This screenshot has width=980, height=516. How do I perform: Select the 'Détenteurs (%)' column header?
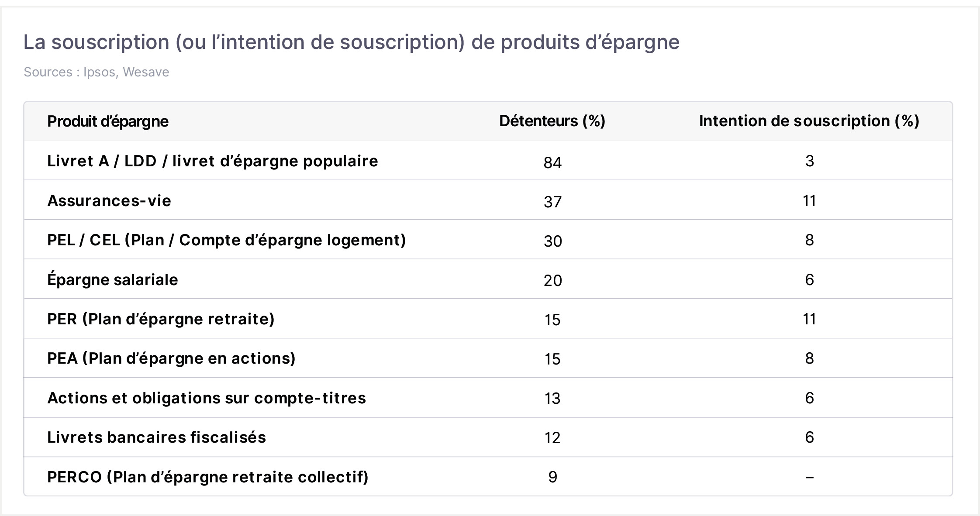tap(552, 121)
